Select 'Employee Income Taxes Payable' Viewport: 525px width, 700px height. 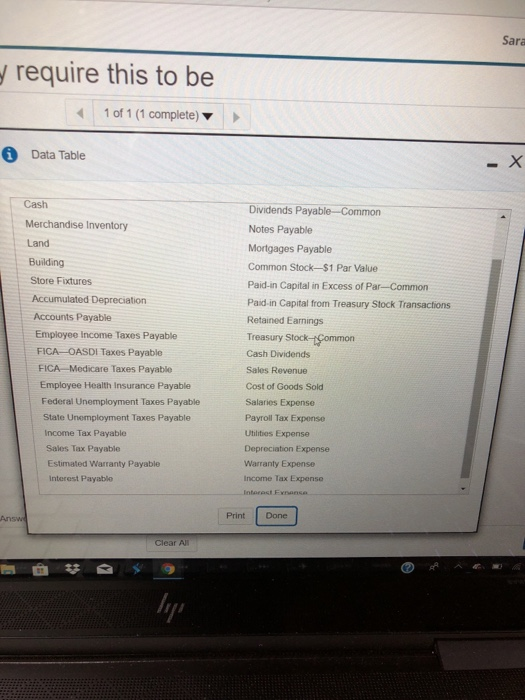[106, 335]
